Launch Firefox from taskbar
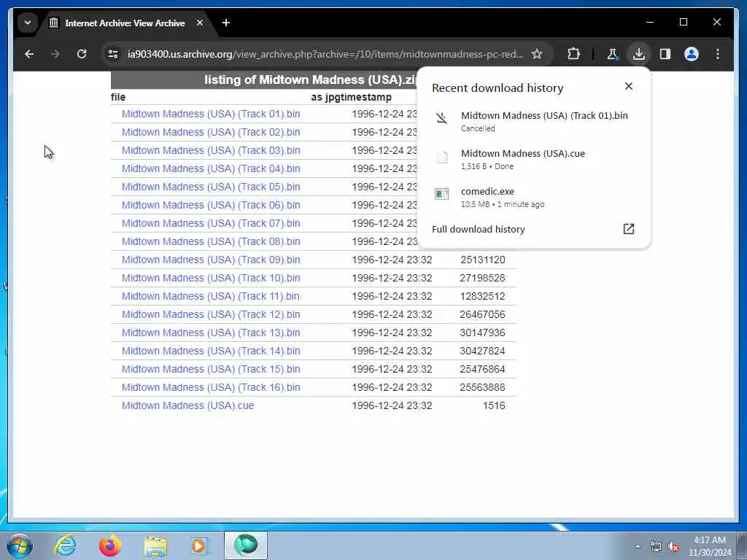The image size is (747, 560). 109,545
